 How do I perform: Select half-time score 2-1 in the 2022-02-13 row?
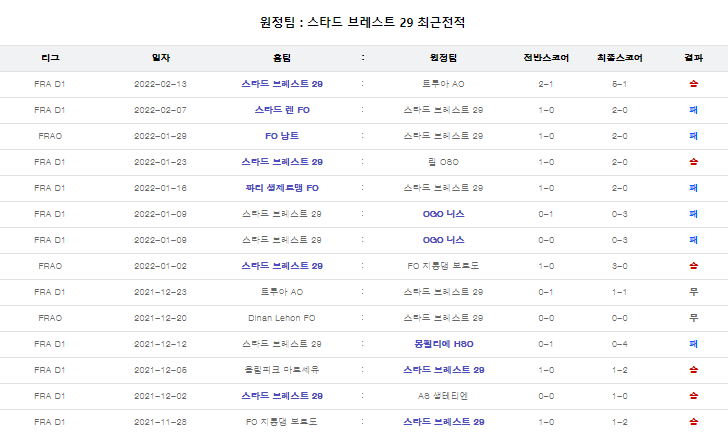pyautogui.click(x=546, y=84)
